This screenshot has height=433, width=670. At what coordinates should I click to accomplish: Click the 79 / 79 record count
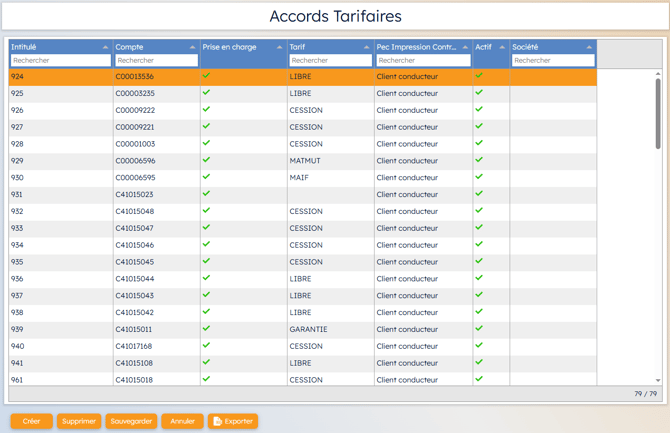[646, 394]
